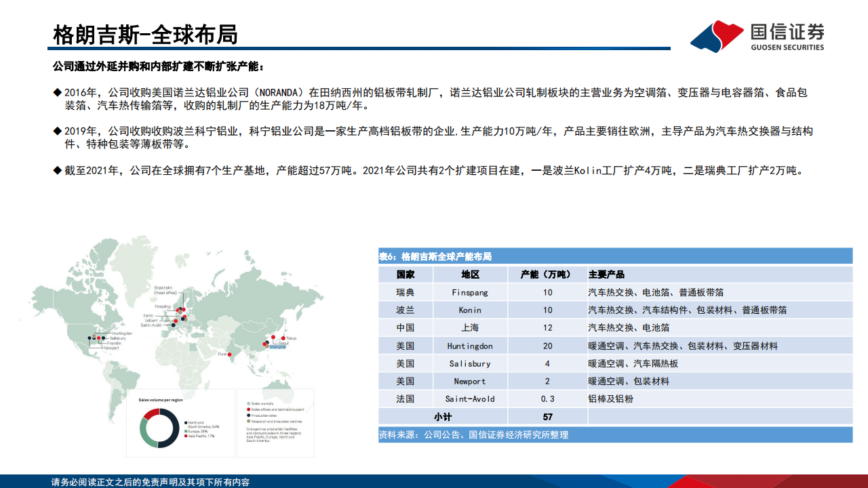Click the Salisbury region cell in table
Viewport: 868px width, 488px height.
click(470, 363)
